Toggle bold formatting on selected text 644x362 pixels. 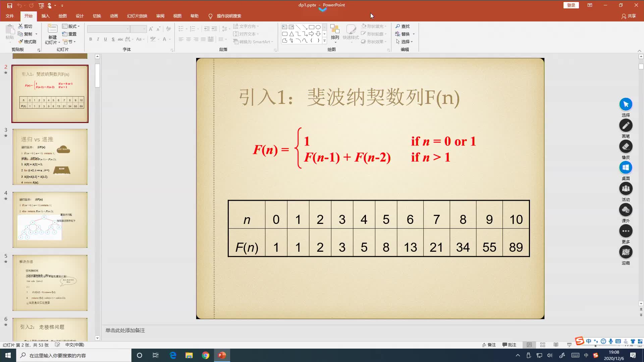pyautogui.click(x=90, y=39)
